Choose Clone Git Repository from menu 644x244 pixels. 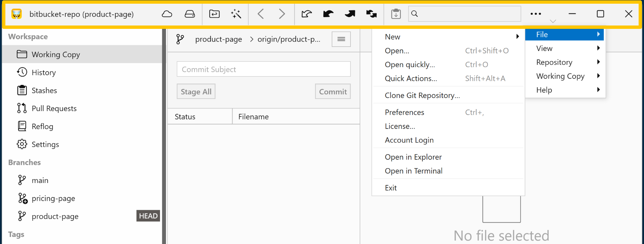point(422,96)
